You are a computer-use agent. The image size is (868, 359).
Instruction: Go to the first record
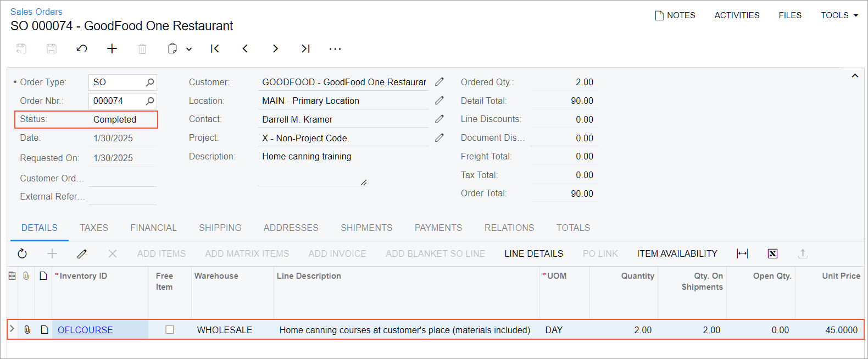pyautogui.click(x=215, y=49)
